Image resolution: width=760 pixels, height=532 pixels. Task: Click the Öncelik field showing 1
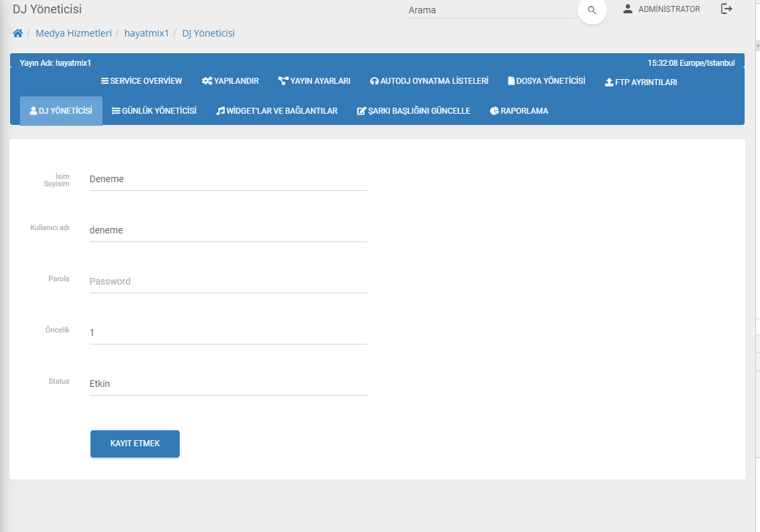228,333
